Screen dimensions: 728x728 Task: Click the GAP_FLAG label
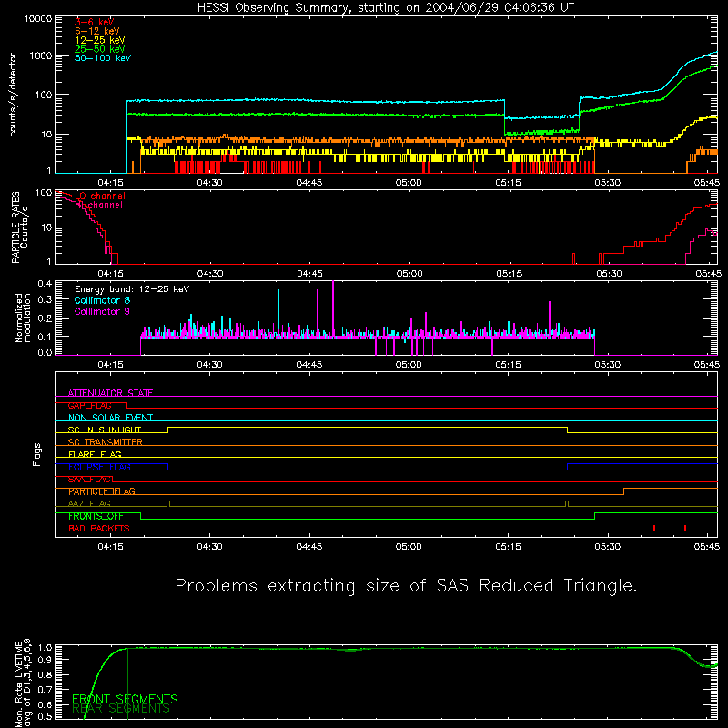point(89,405)
